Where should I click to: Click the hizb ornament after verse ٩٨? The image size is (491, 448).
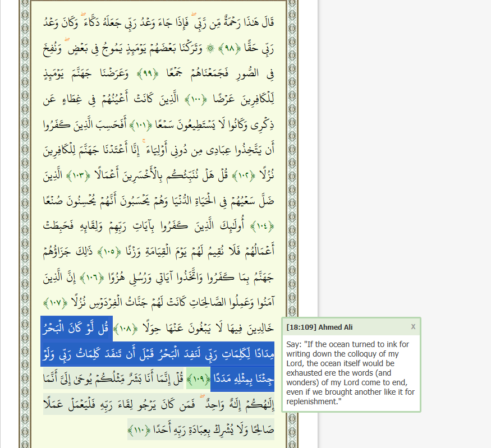click(210, 48)
